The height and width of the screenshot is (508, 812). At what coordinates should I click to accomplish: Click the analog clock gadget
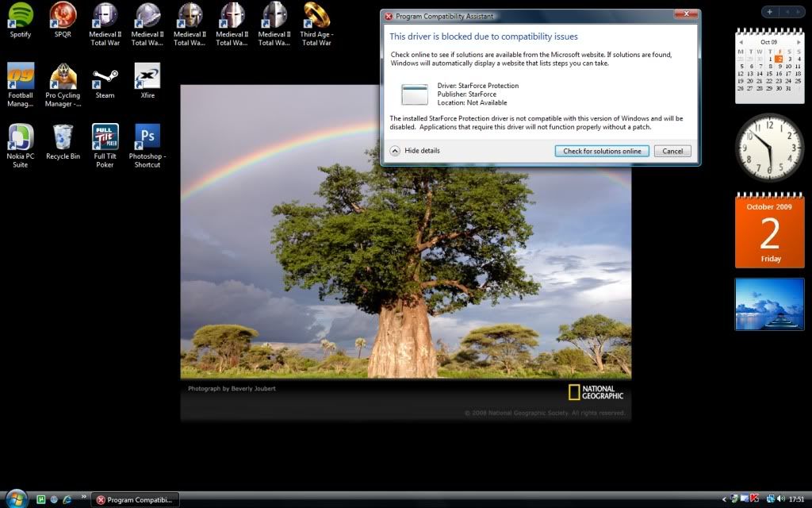[x=769, y=147]
